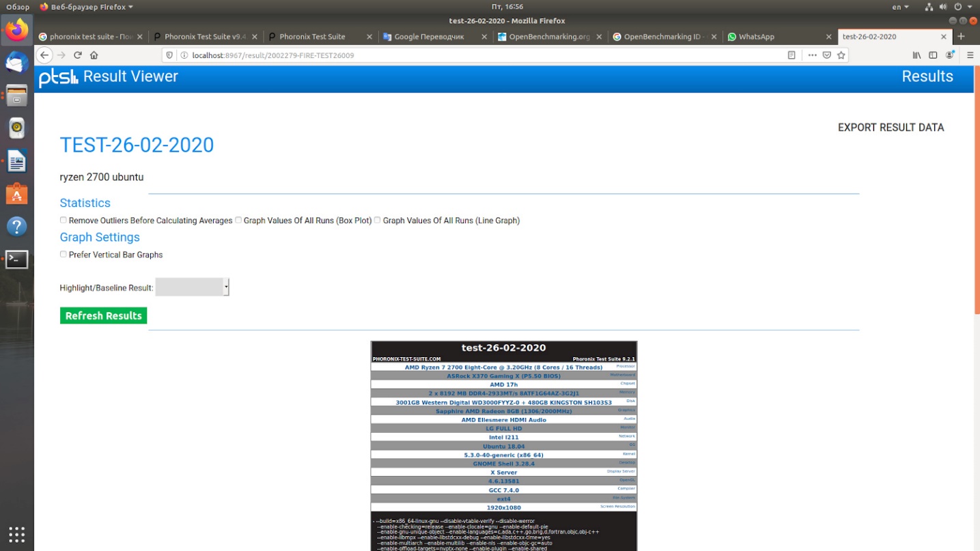This screenshot has width=980, height=551.
Task: Open LibreOffice Writer from the dock
Action: click(17, 161)
